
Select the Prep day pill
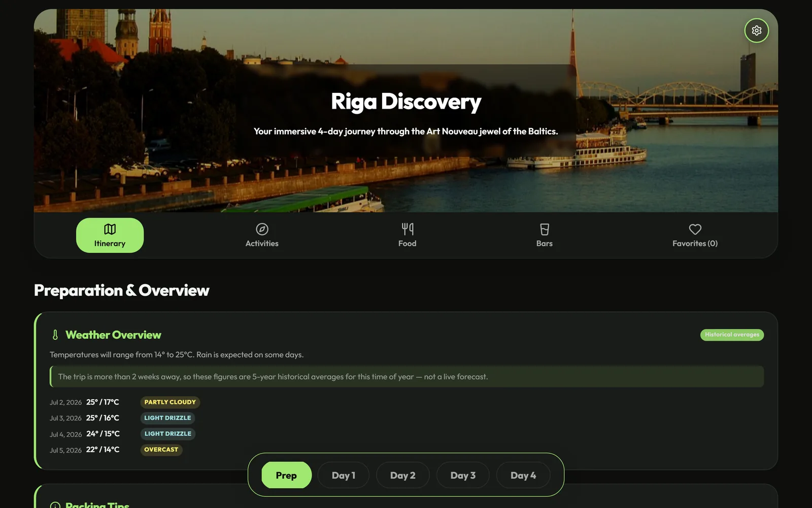point(286,475)
